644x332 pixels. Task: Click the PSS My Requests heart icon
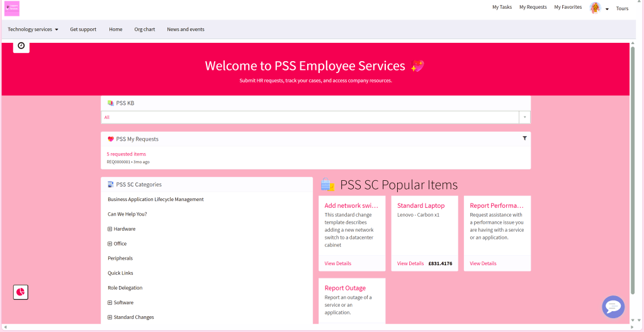(x=111, y=139)
